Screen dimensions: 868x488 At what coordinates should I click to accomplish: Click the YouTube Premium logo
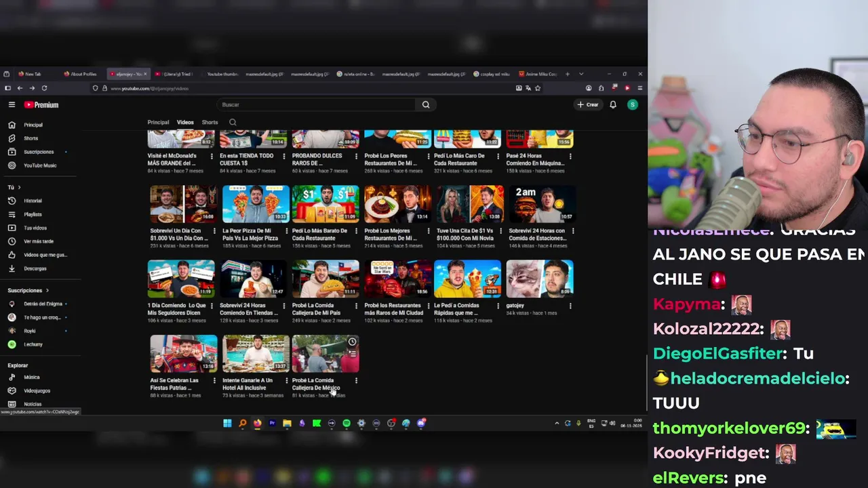coord(41,104)
